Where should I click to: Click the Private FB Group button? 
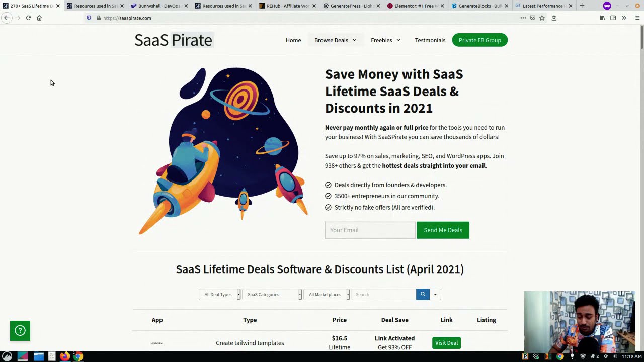(x=479, y=40)
